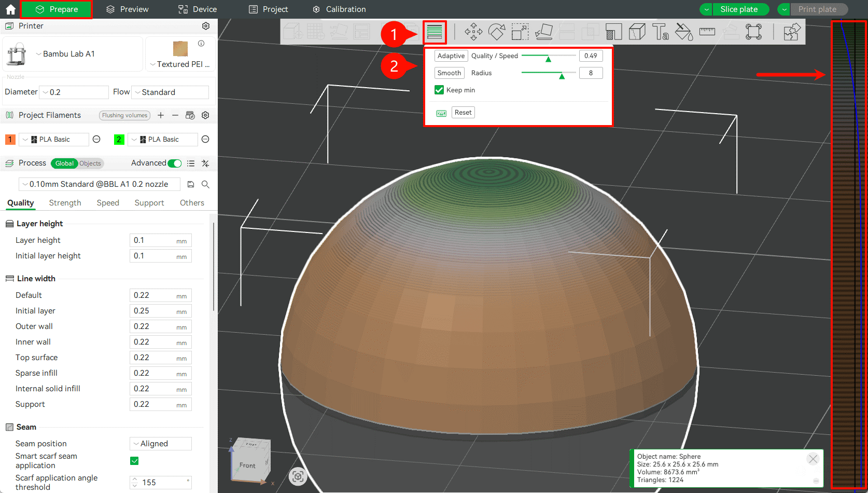Click the Quality / Speed slider

coord(548,56)
